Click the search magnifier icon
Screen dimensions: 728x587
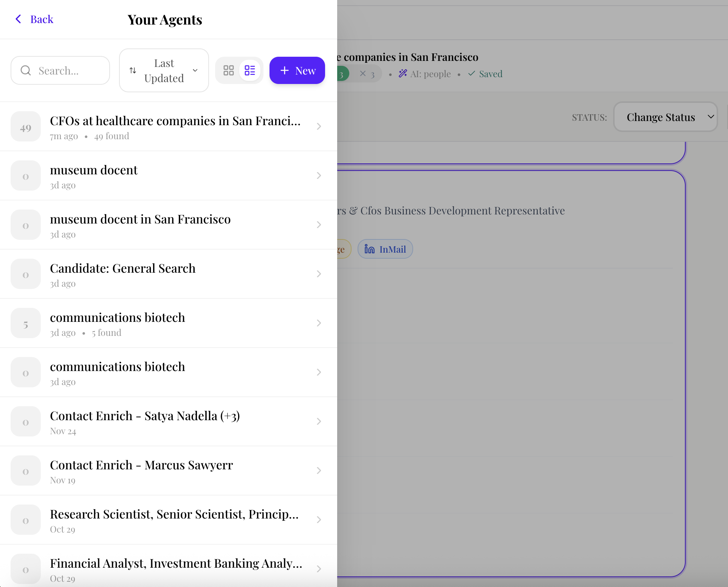pos(25,70)
